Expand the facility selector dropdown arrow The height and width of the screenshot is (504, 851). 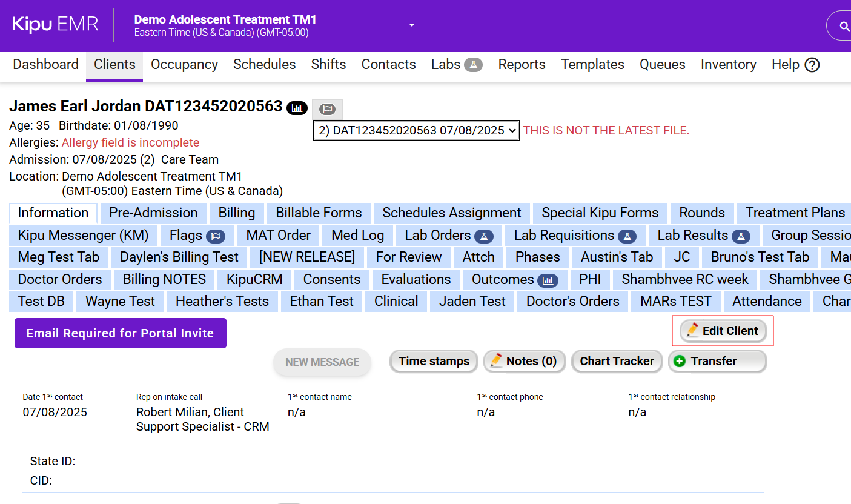(412, 25)
